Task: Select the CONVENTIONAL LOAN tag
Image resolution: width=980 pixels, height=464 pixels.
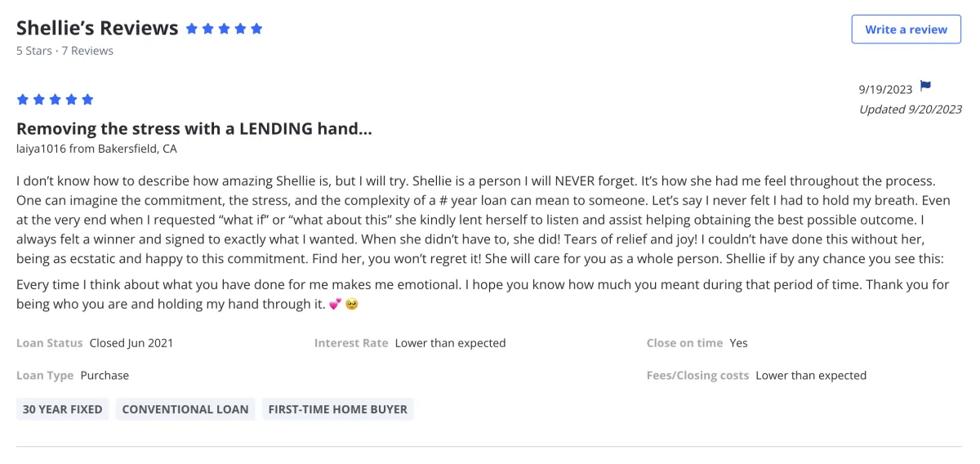Action: 185,409
